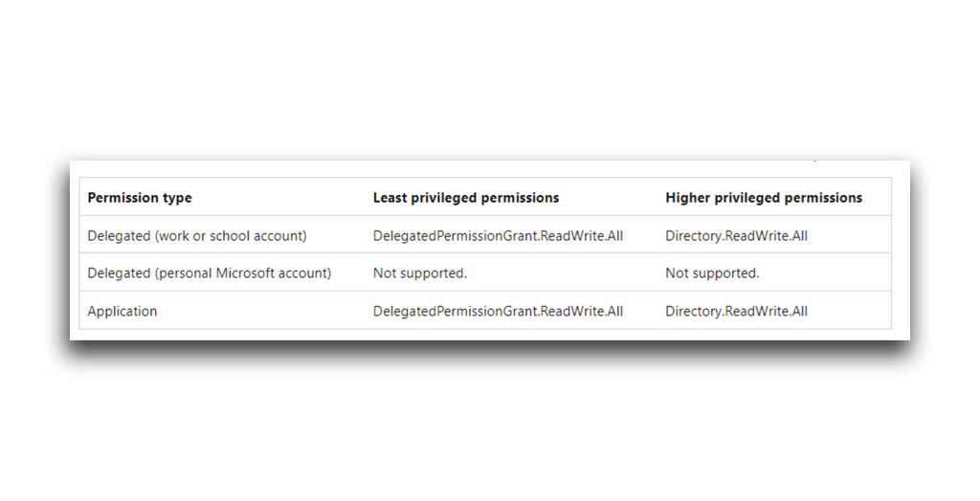
Task: Select Delegated (personal Microsoft account) cell
Action: [x=210, y=273]
